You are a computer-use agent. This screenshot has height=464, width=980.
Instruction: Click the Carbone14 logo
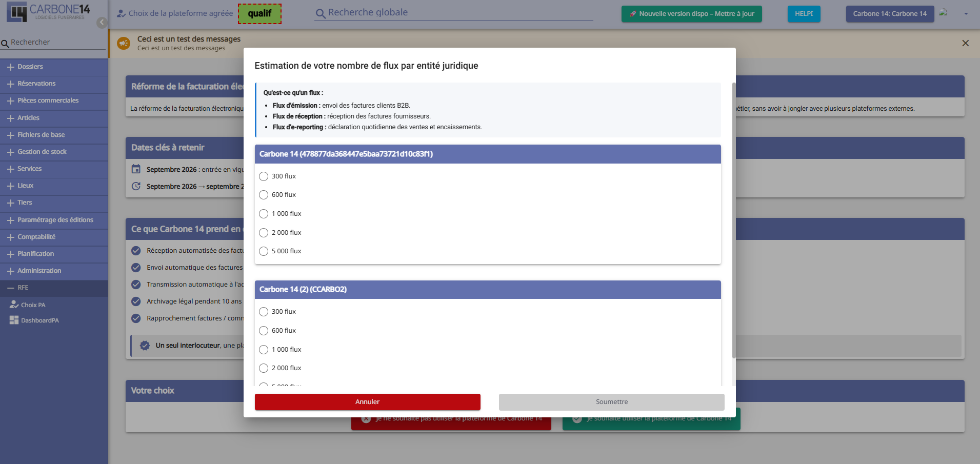coord(48,12)
